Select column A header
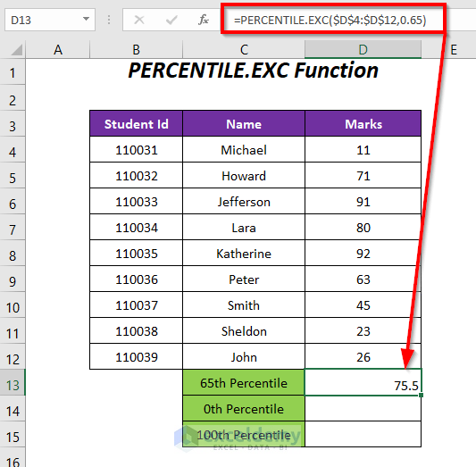 (58, 50)
